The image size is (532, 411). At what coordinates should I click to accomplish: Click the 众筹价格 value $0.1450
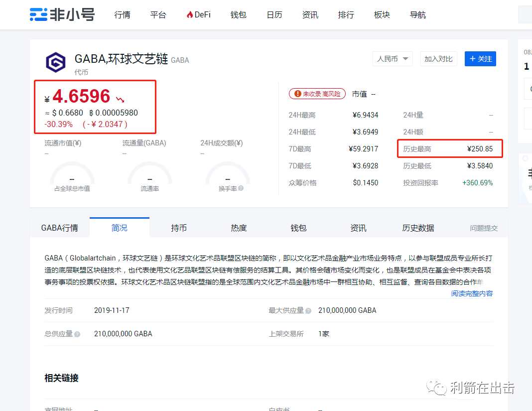[x=366, y=183]
